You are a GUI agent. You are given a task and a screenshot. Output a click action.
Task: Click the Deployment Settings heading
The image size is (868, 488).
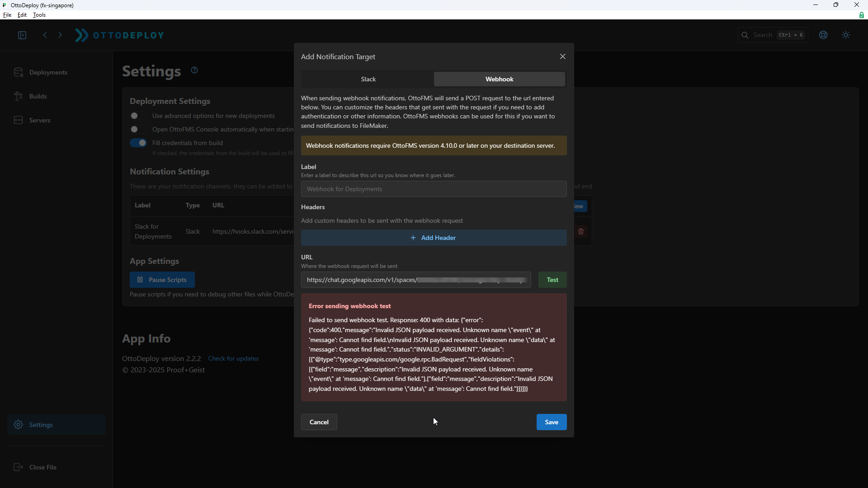(170, 101)
